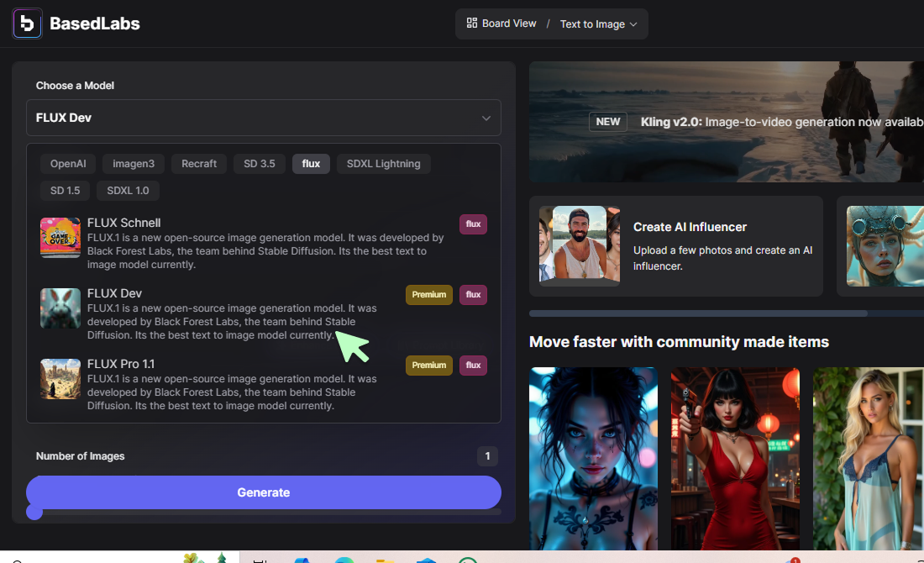Choose the FLUX Pro 1.1 model thumbnail
The height and width of the screenshot is (563, 924).
click(60, 379)
